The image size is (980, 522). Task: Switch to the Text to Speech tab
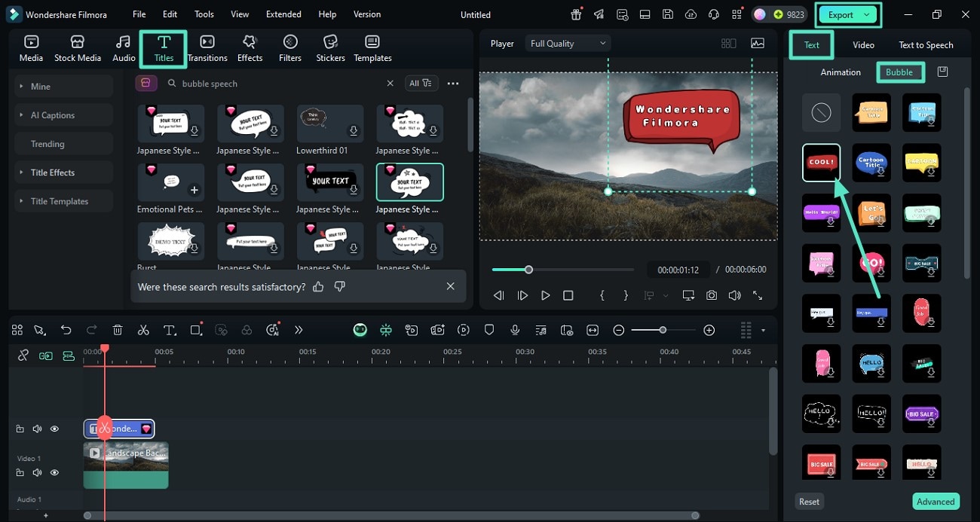pos(926,45)
